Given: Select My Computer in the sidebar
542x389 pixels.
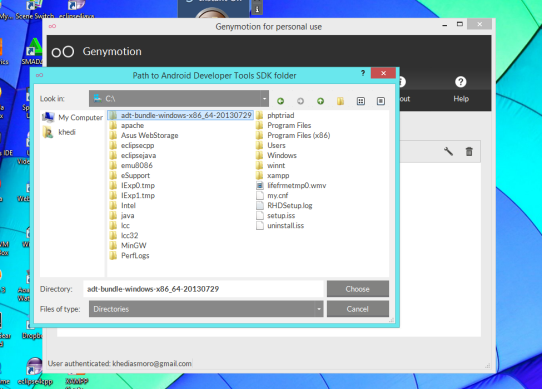Looking at the screenshot, I should click(x=73, y=118).
